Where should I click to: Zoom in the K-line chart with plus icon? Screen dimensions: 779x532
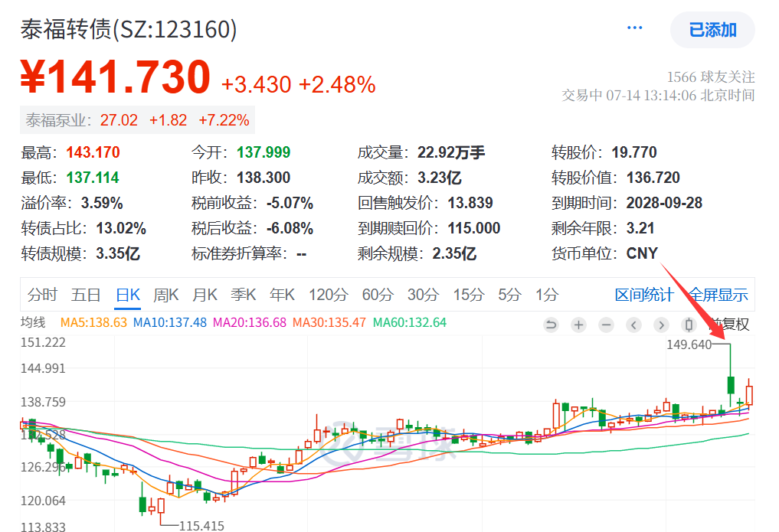[578, 325]
